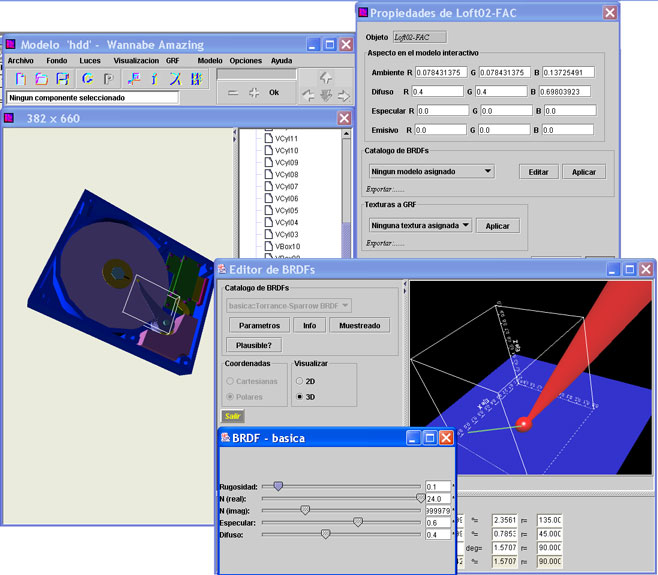Open the Luces menu

click(90, 60)
